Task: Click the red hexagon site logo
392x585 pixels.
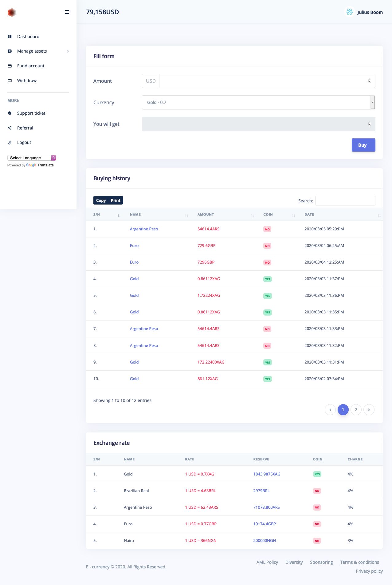Action: 12,12
